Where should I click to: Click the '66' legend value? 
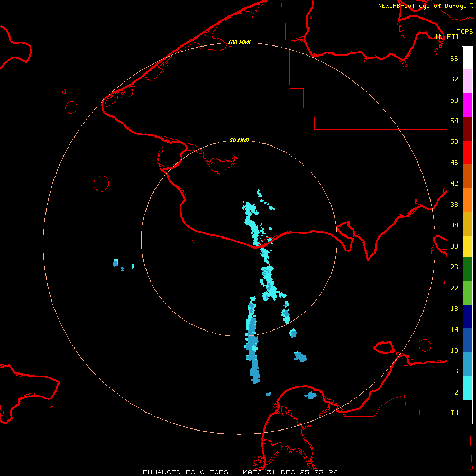click(x=454, y=58)
